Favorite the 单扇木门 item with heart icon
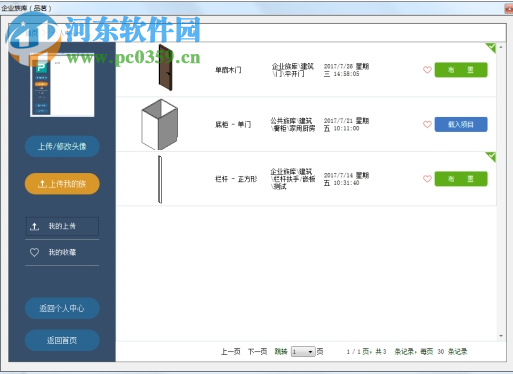The image size is (513, 374). (427, 70)
